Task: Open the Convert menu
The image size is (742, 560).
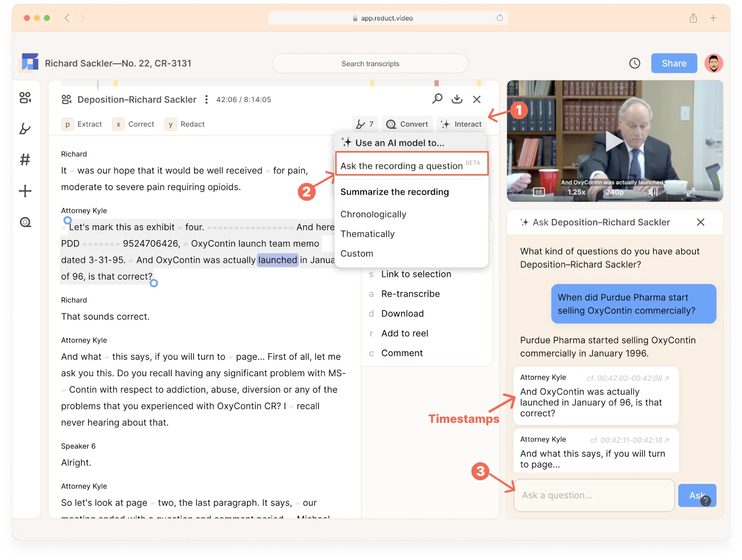Action: pyautogui.click(x=407, y=124)
